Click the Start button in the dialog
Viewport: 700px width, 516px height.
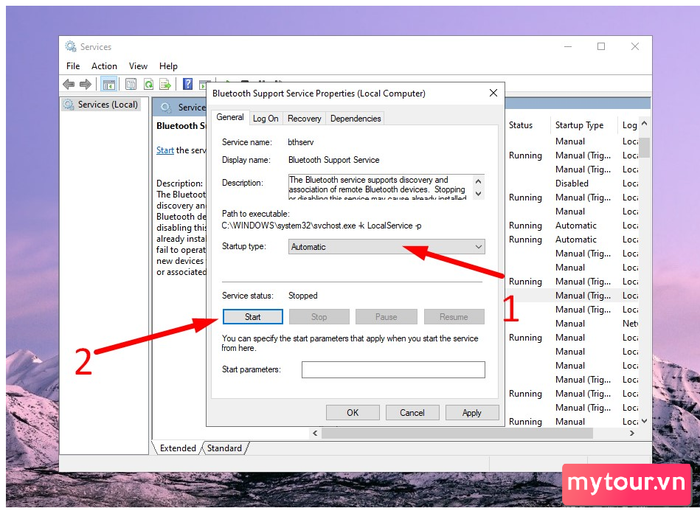click(x=253, y=316)
